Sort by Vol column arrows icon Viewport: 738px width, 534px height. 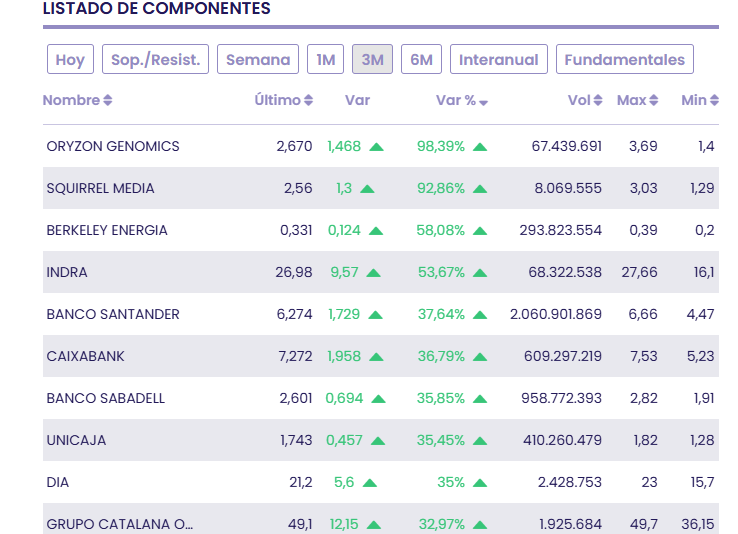598,101
